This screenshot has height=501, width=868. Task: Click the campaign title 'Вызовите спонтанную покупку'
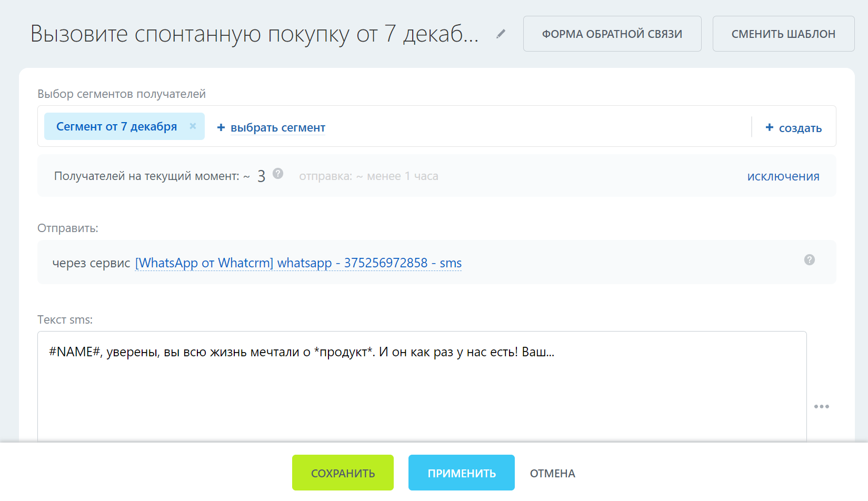tap(255, 34)
